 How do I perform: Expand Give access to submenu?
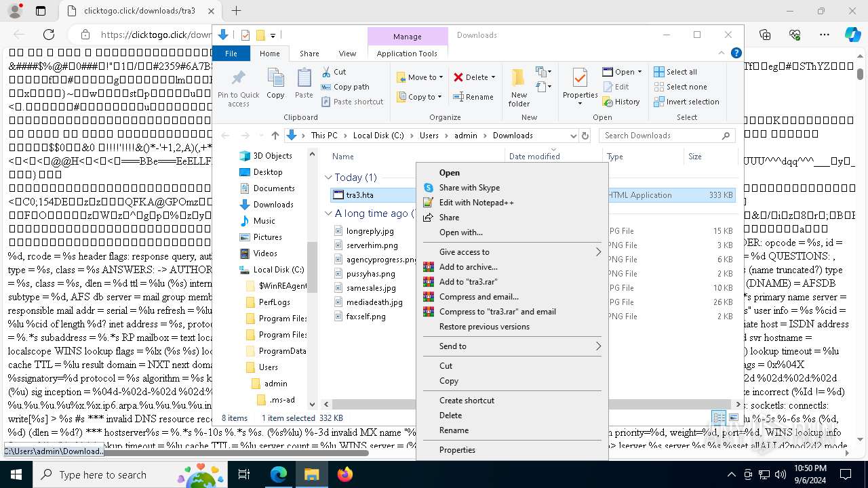512,252
